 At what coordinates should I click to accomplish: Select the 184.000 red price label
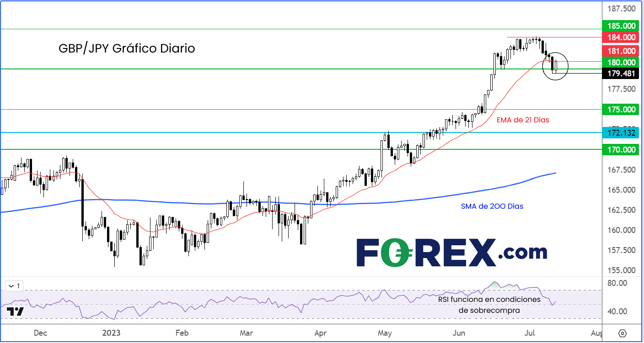click(620, 37)
